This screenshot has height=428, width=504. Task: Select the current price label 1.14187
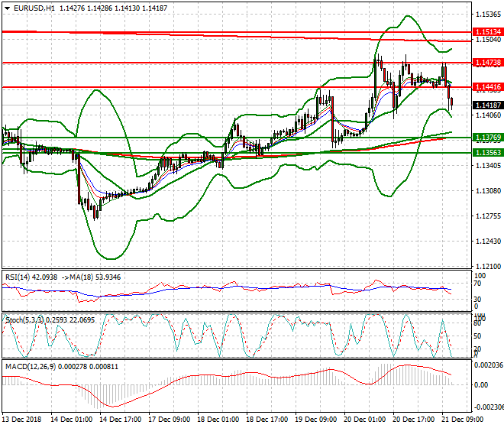488,105
